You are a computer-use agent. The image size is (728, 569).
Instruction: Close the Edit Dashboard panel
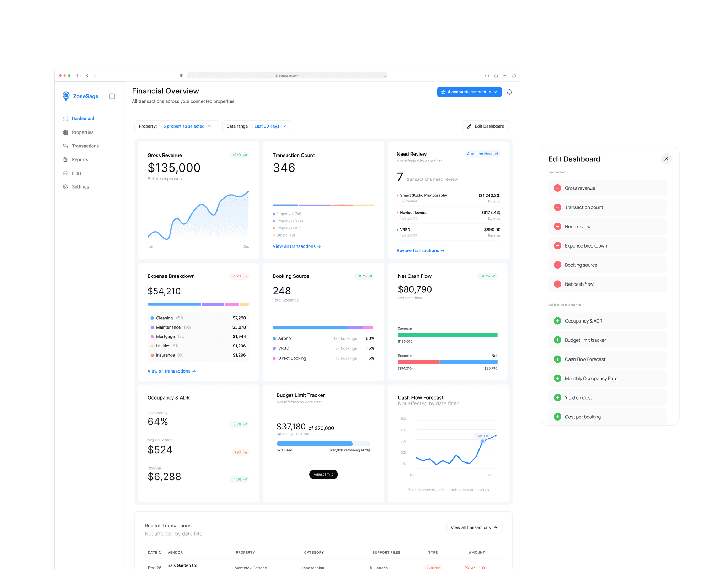tap(666, 159)
